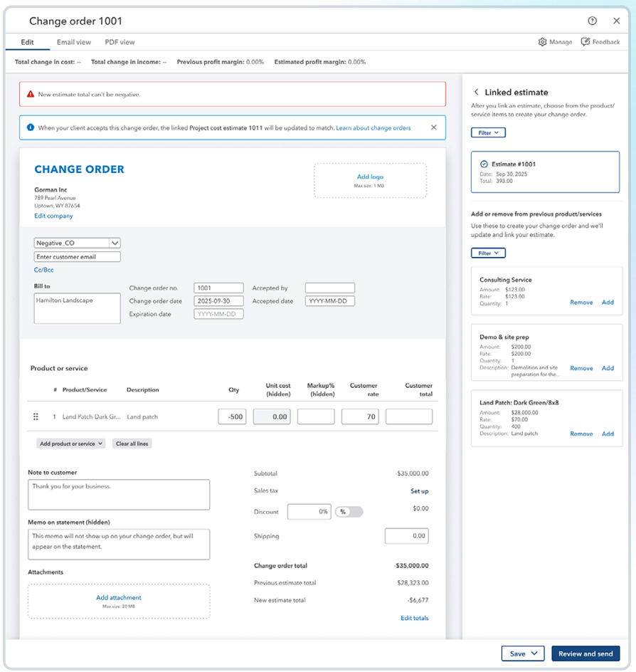Switch to the Email view tab
The height and width of the screenshot is (672, 636).
point(74,42)
